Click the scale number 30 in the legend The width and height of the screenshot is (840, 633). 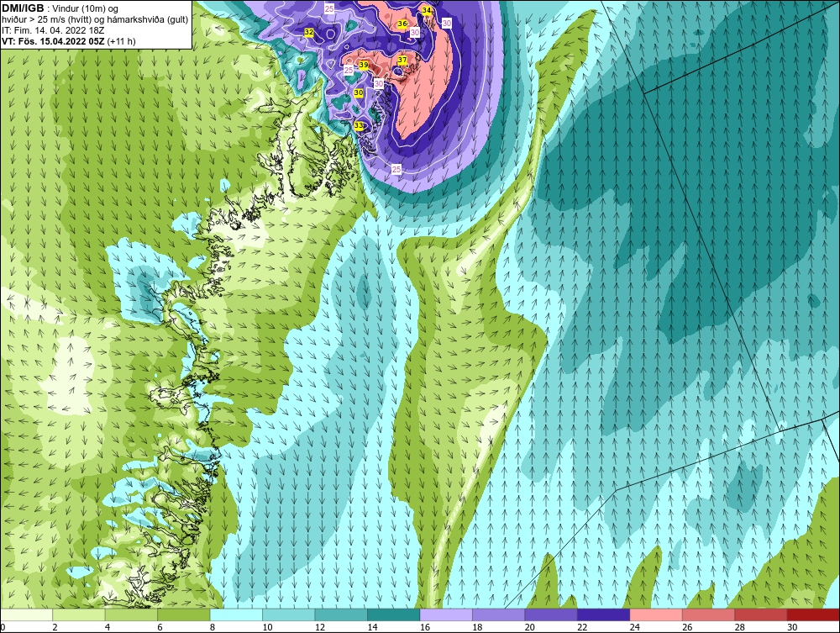pyautogui.click(x=792, y=627)
